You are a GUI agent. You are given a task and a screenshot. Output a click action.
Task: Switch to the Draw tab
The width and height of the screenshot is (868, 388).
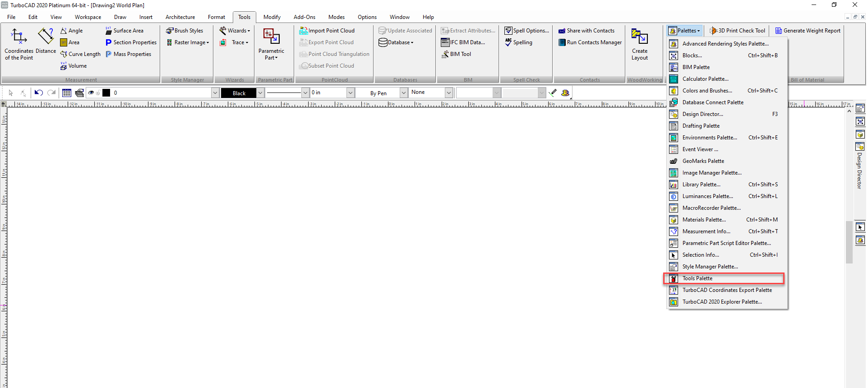[120, 17]
